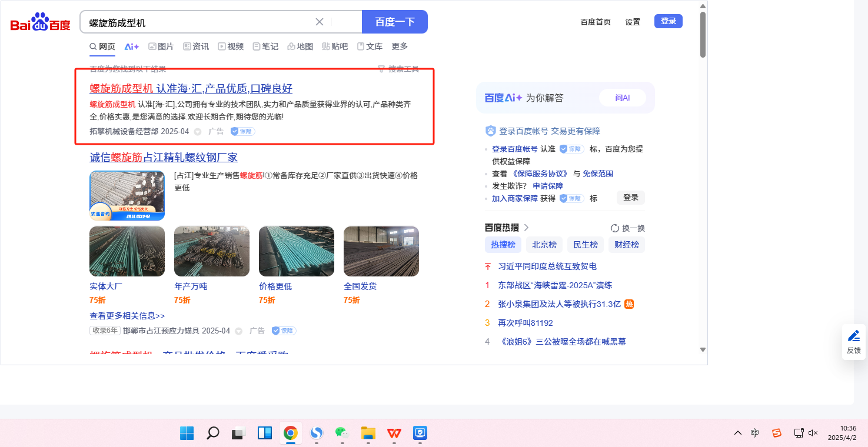The width and height of the screenshot is (868, 447).
Task: Open Google Chrome from the taskbar
Action: [290, 433]
